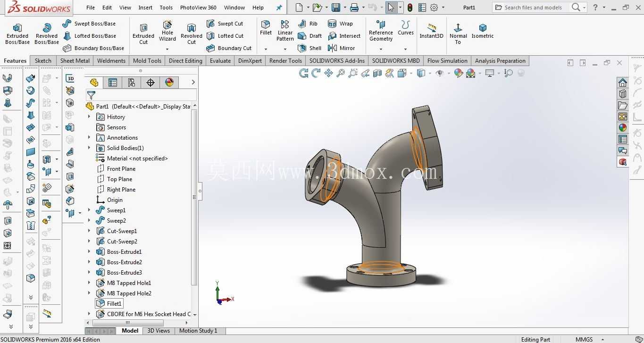The height and width of the screenshot is (343, 644).
Task: Open Edit Appearance color ball
Action: point(458,73)
